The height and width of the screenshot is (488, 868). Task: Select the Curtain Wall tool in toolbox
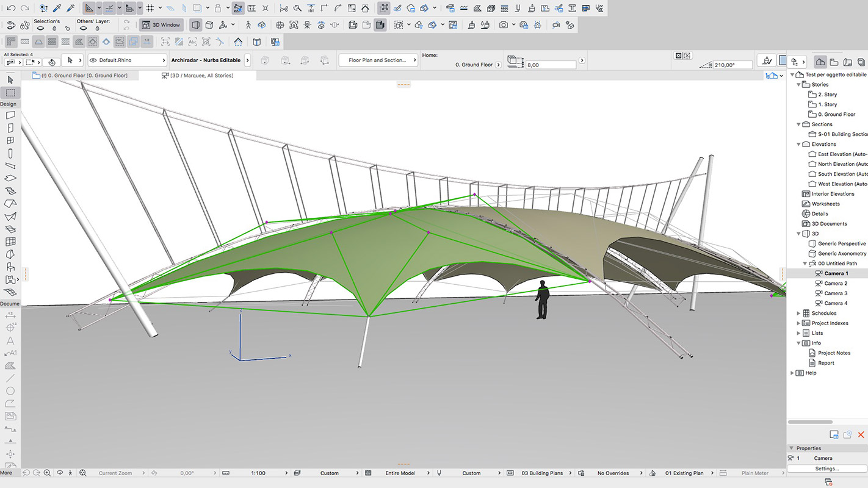(10, 242)
